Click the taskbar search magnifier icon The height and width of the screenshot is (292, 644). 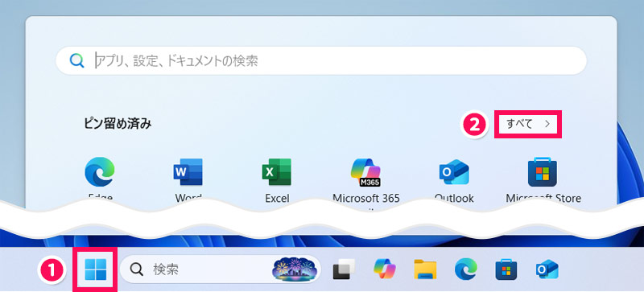136,269
